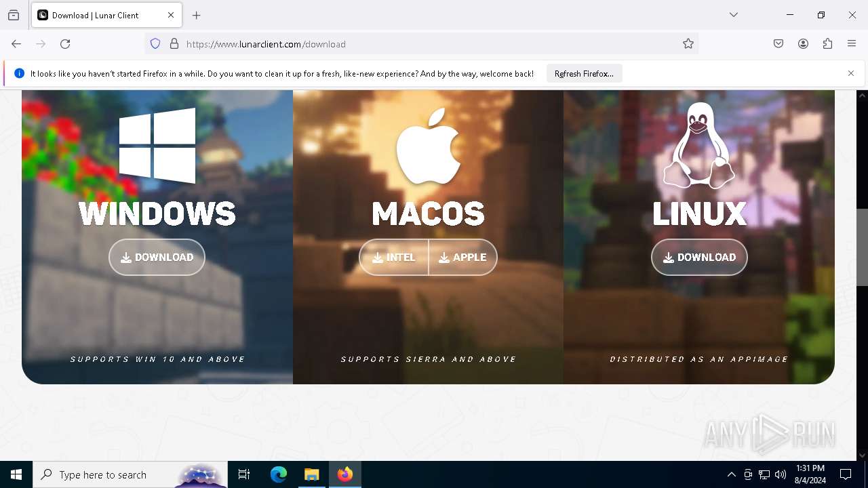Click the MACOS heading text
This screenshot has width=868, height=488.
pos(428,213)
